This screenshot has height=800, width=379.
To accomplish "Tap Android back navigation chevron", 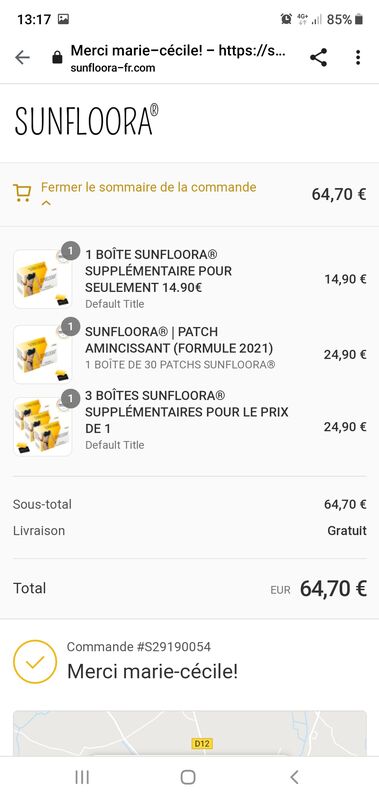I will tap(294, 777).
